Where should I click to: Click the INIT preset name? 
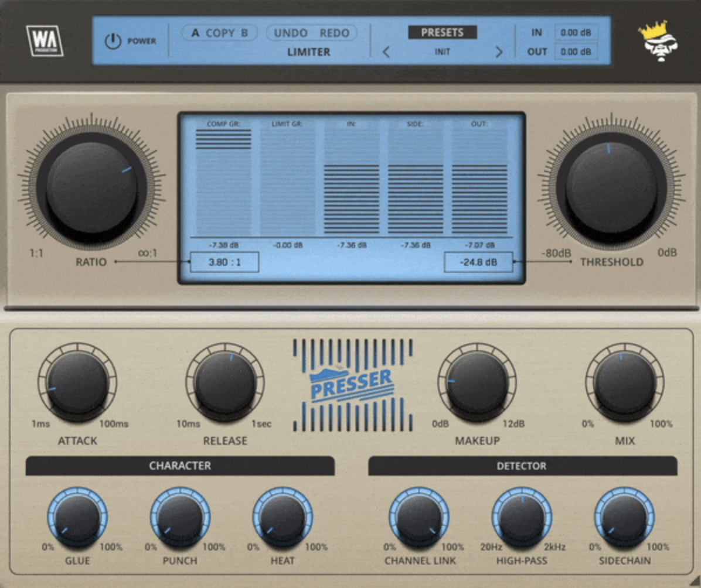pyautogui.click(x=442, y=52)
